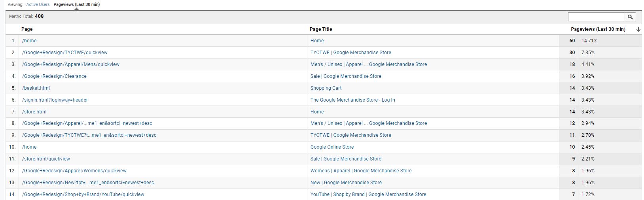644x200 pixels.
Task: Open /Google+Redesign/TYCTWE/quickview page link
Action: (64, 53)
